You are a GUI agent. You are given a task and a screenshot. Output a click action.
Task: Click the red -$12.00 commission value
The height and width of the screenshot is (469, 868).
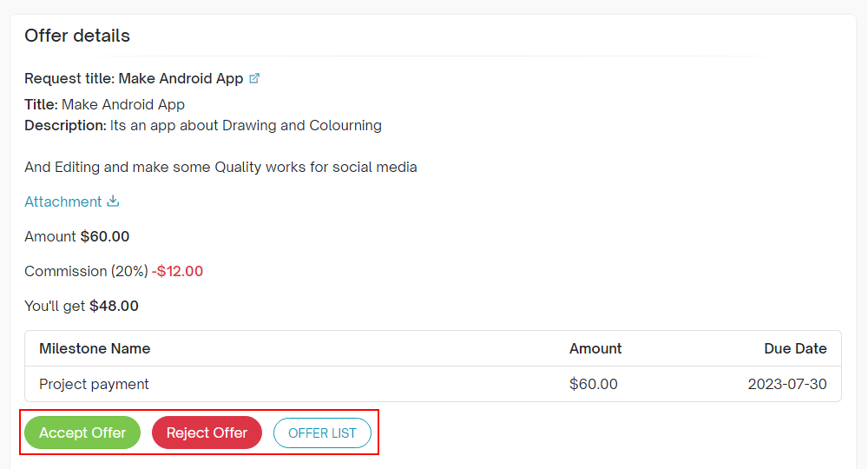click(x=177, y=271)
